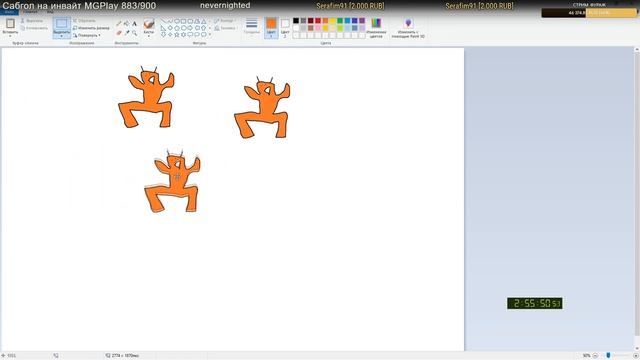
Task: Pick the oval shape in Shapes gallery
Action: pos(177,21)
